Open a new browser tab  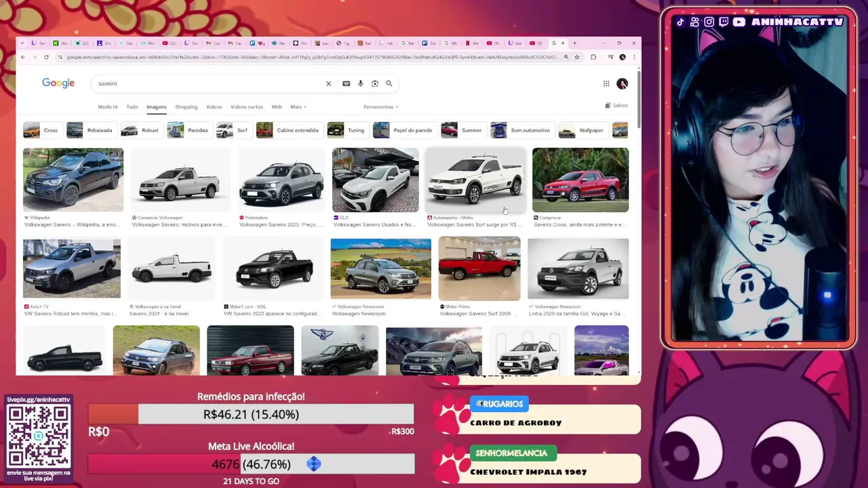click(x=574, y=43)
